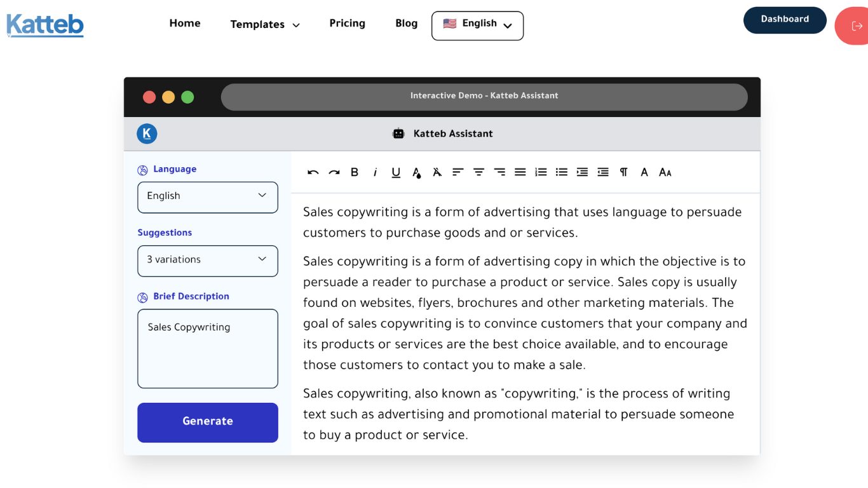The width and height of the screenshot is (868, 488).
Task: Click the red logout icon button
Action: tap(855, 26)
